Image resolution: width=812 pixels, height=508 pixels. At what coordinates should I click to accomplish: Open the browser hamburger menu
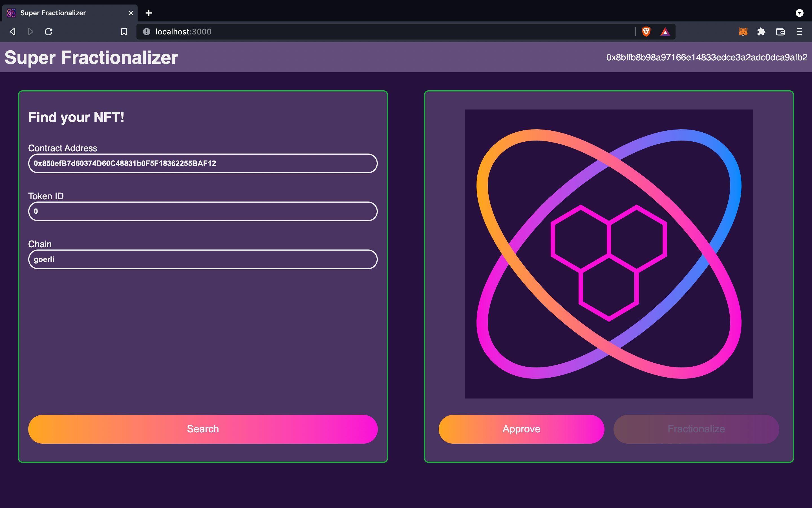click(x=800, y=32)
